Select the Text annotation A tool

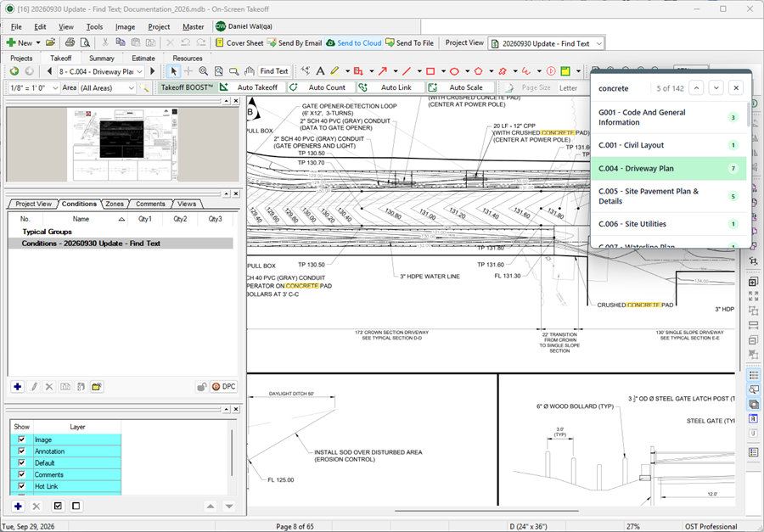(320, 71)
